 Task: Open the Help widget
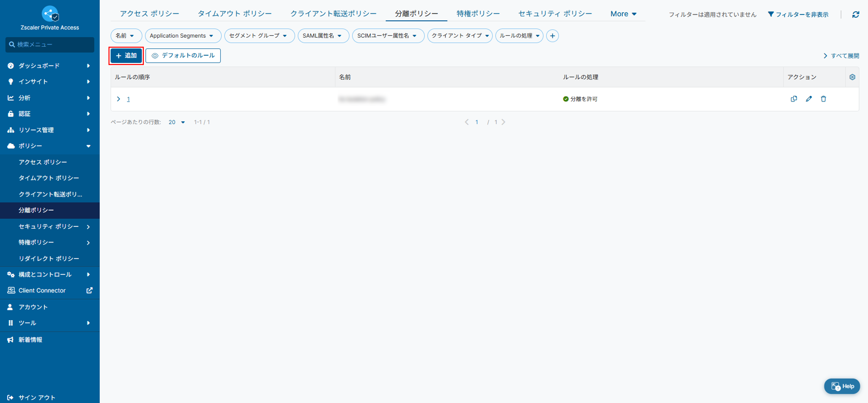tap(842, 386)
